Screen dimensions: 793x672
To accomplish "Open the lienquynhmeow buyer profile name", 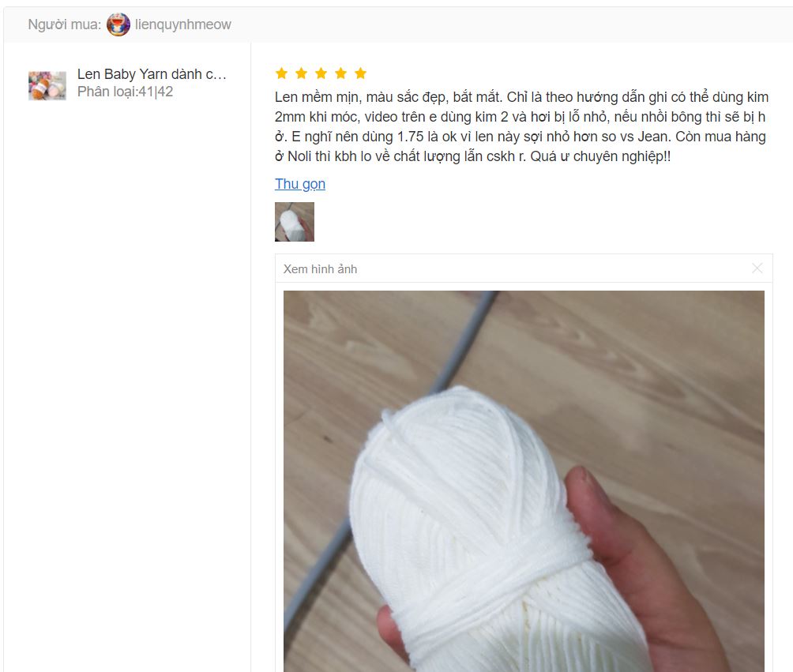I will (x=183, y=24).
